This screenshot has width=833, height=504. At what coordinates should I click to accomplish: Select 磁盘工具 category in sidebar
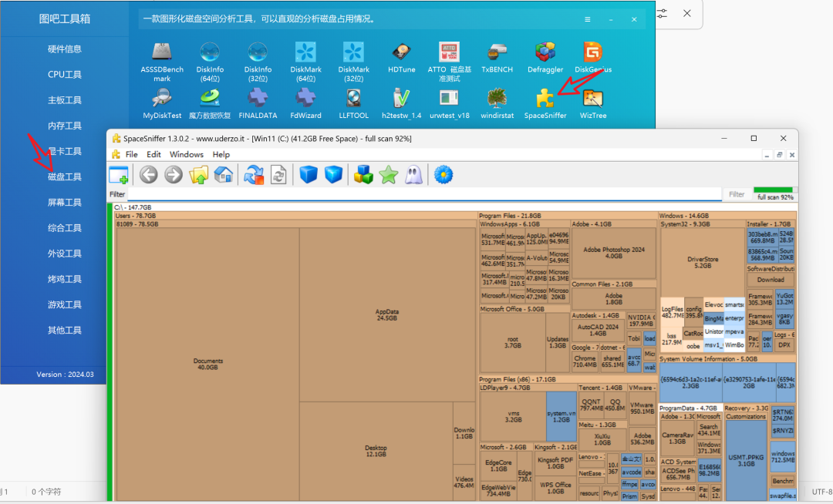tap(64, 176)
